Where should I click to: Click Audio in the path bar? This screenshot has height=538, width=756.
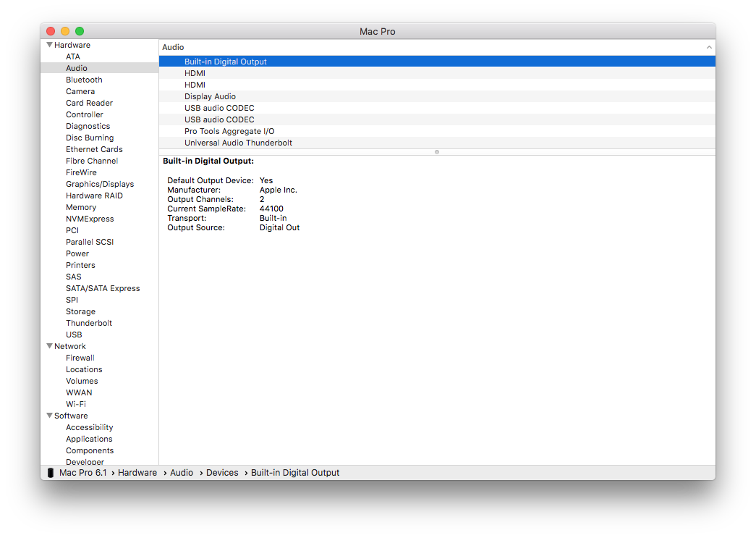coord(182,473)
